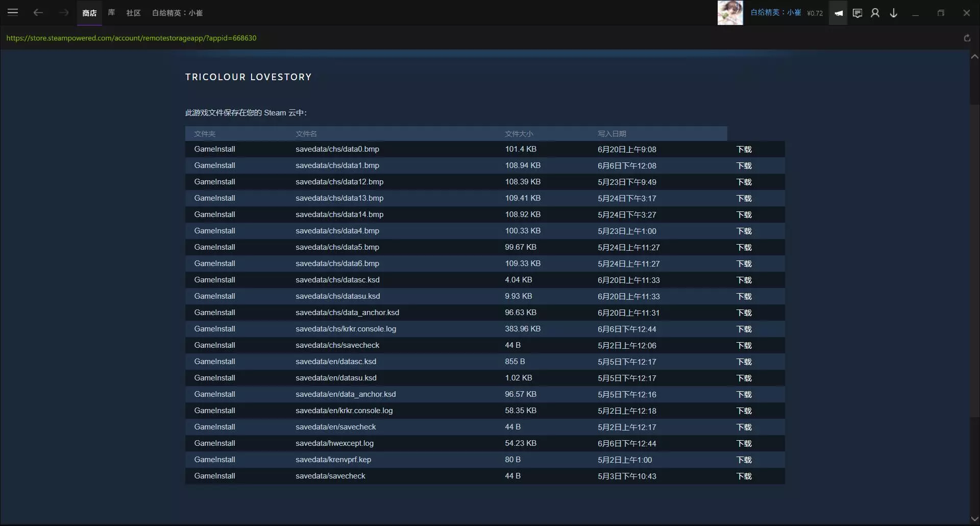Switch to the 社区 tab
Screen dimensions: 980x526
(x=133, y=13)
